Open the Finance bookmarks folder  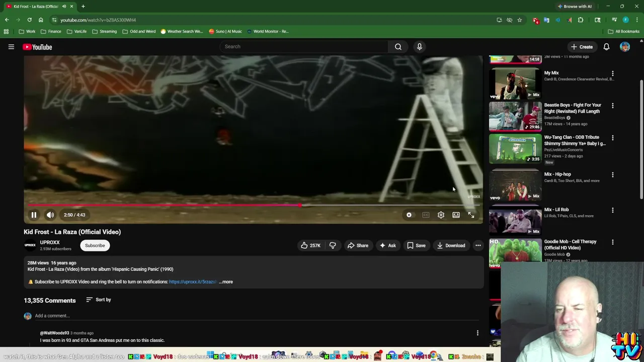coord(50,31)
